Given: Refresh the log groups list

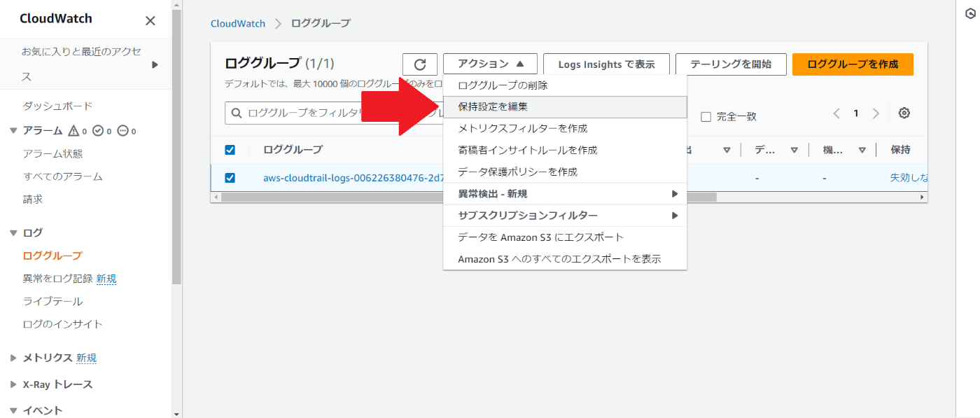Looking at the screenshot, I should 420,64.
